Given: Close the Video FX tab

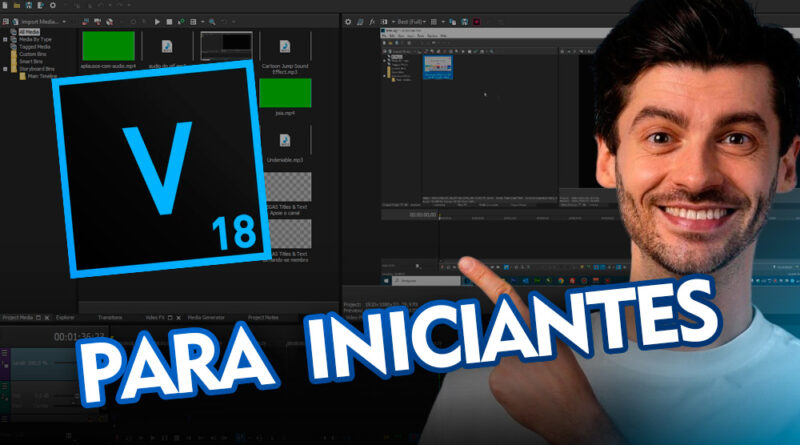Looking at the screenshot, I should click(x=179, y=317).
